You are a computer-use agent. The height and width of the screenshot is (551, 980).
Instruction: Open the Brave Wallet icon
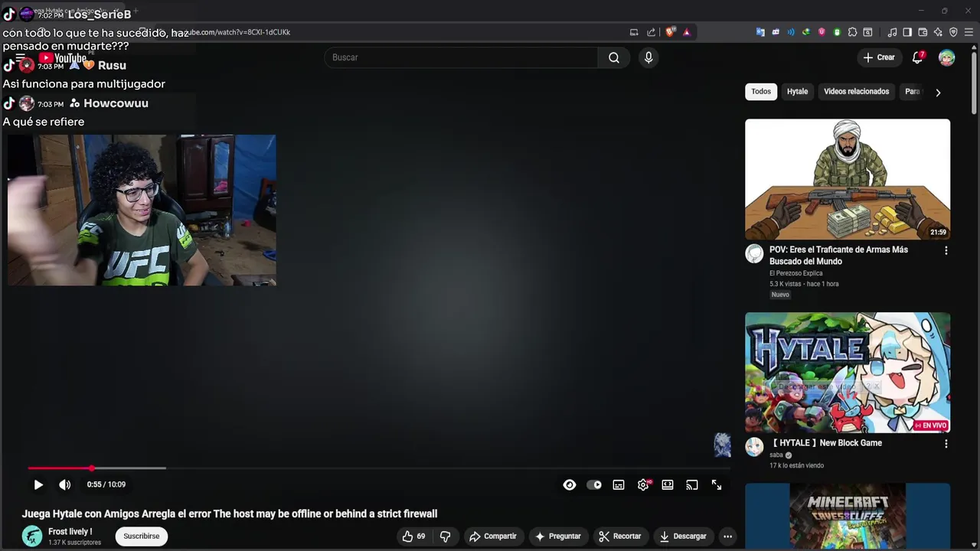click(923, 32)
